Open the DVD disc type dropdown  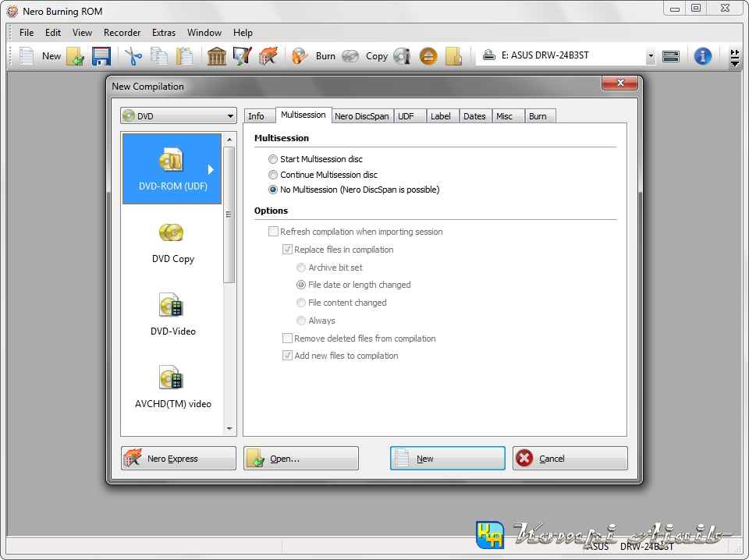pyautogui.click(x=231, y=115)
